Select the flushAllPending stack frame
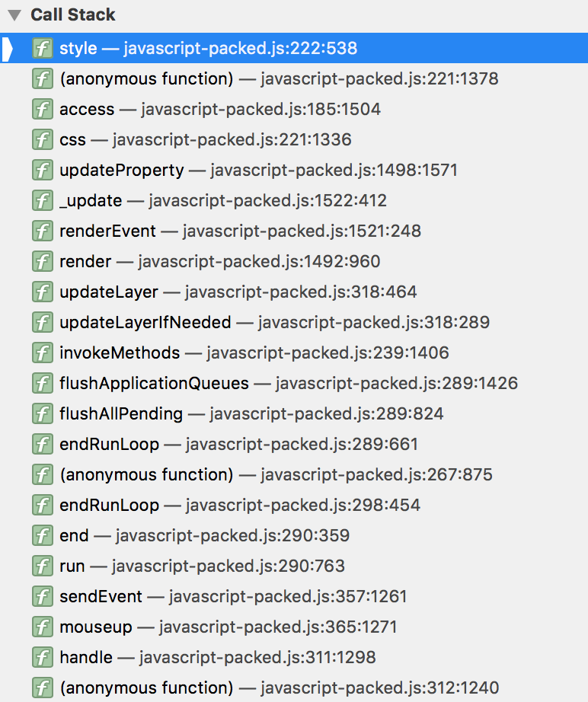 [x=251, y=414]
